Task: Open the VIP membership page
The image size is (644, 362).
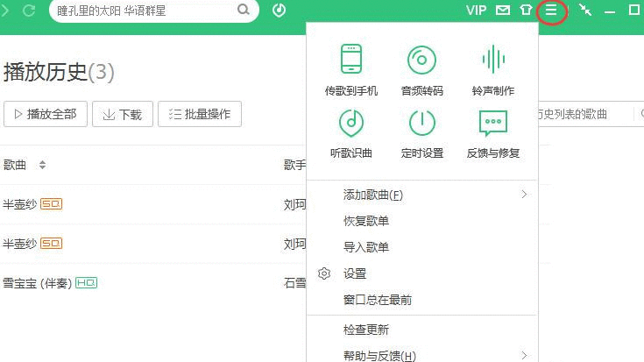Action: pyautogui.click(x=477, y=10)
